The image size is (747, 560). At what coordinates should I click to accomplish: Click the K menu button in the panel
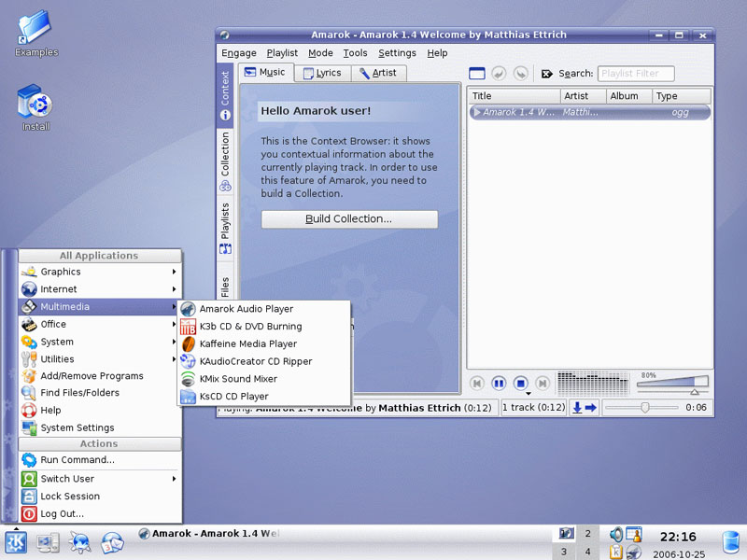click(x=16, y=543)
